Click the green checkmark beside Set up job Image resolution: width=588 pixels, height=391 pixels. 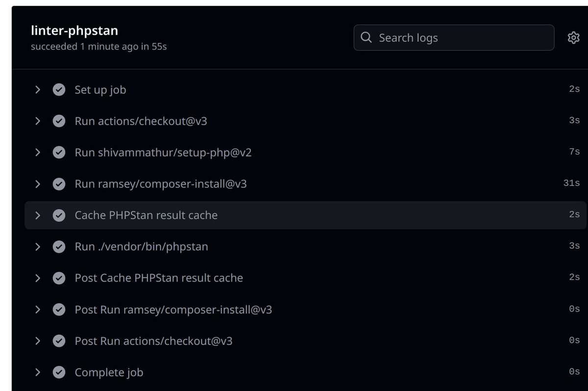59,89
